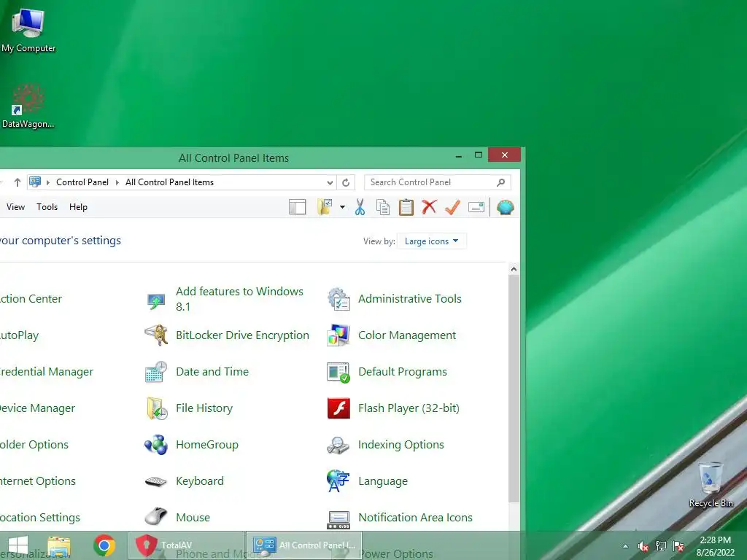Launch Google Chrome from the taskbar
Screen dimensions: 747x560
[104, 545]
